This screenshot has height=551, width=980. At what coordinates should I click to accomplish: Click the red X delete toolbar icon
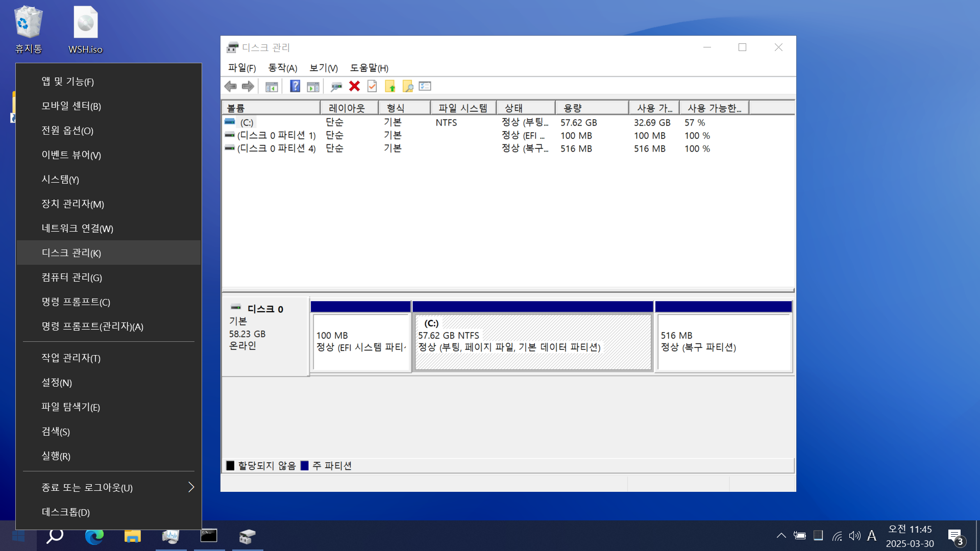click(x=354, y=86)
